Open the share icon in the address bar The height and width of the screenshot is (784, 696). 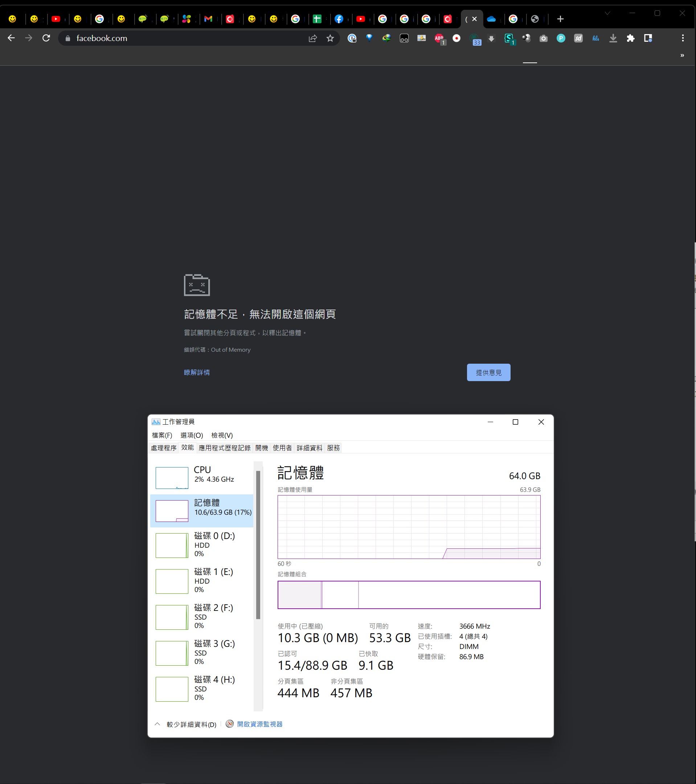[313, 38]
